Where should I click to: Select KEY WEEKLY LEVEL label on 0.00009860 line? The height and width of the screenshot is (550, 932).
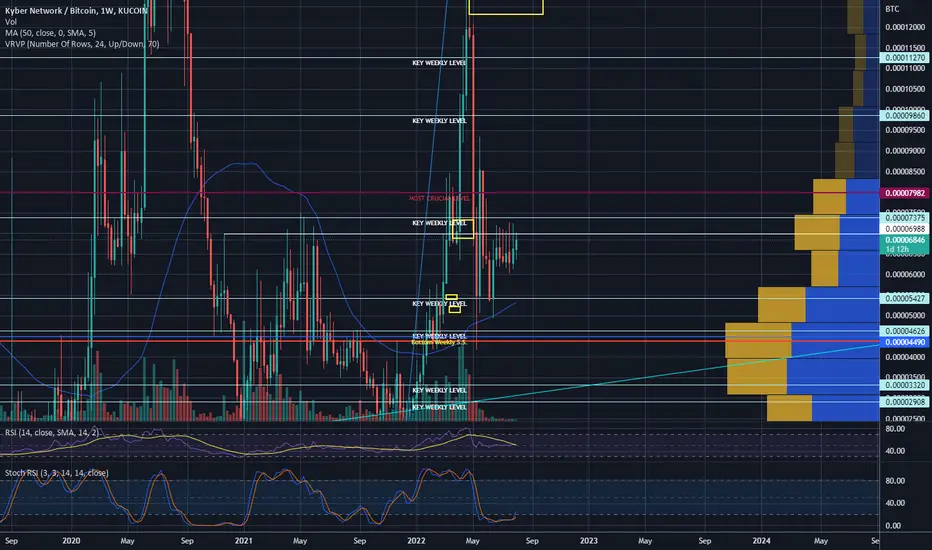point(439,121)
